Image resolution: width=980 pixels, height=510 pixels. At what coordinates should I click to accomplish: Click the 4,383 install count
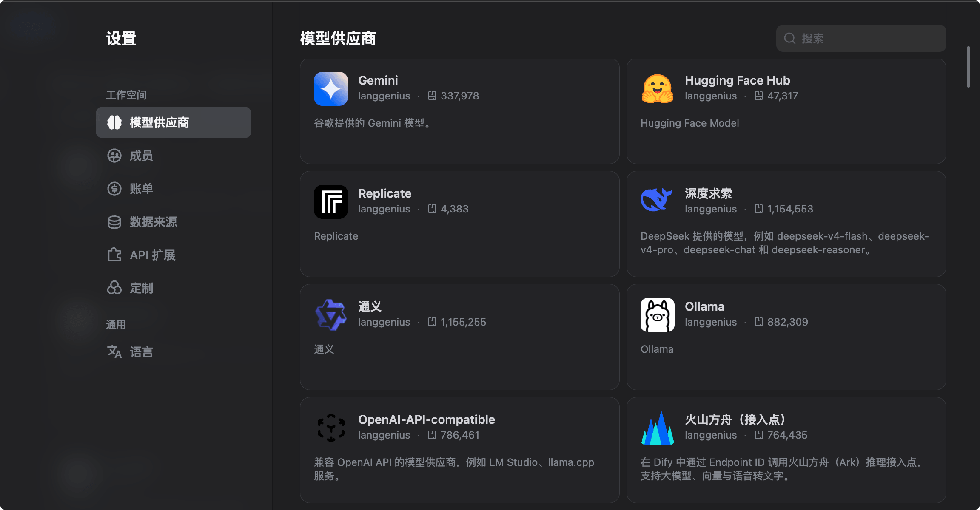pyautogui.click(x=455, y=209)
